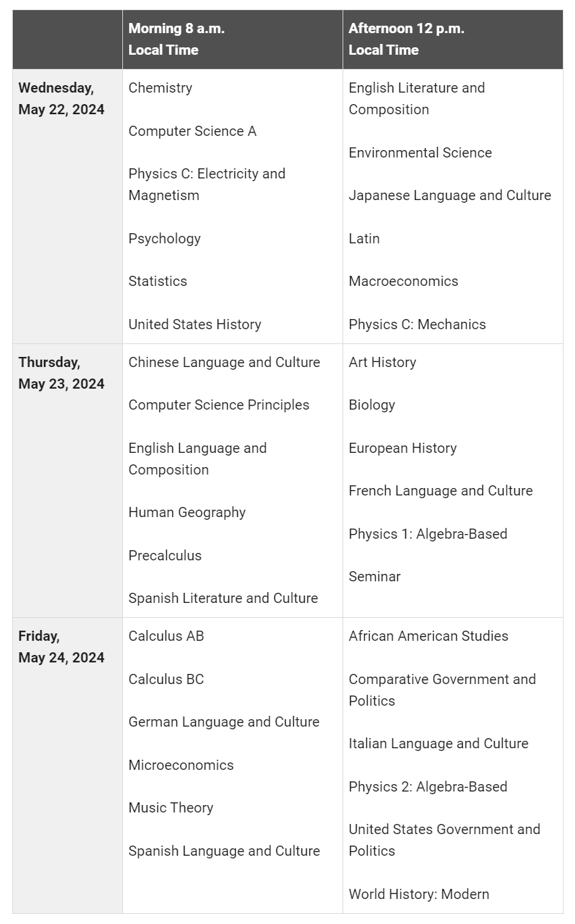Image resolution: width=575 pixels, height=924 pixels.
Task: Click Physics 1: Algebra-Based
Action: pos(427,534)
